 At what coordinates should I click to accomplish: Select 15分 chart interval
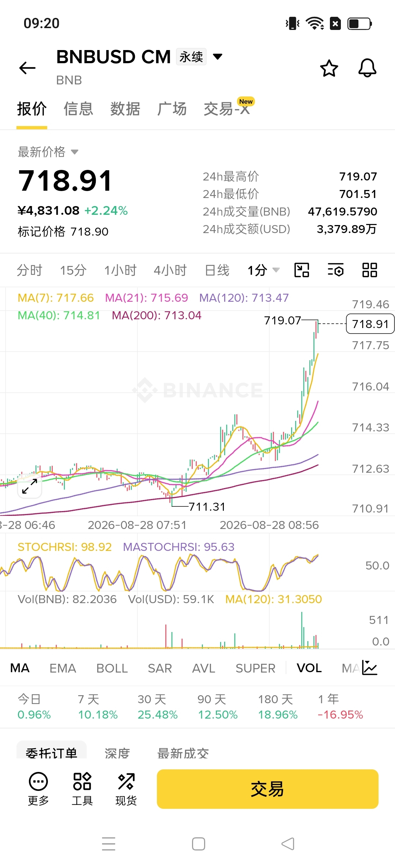pos(73,270)
